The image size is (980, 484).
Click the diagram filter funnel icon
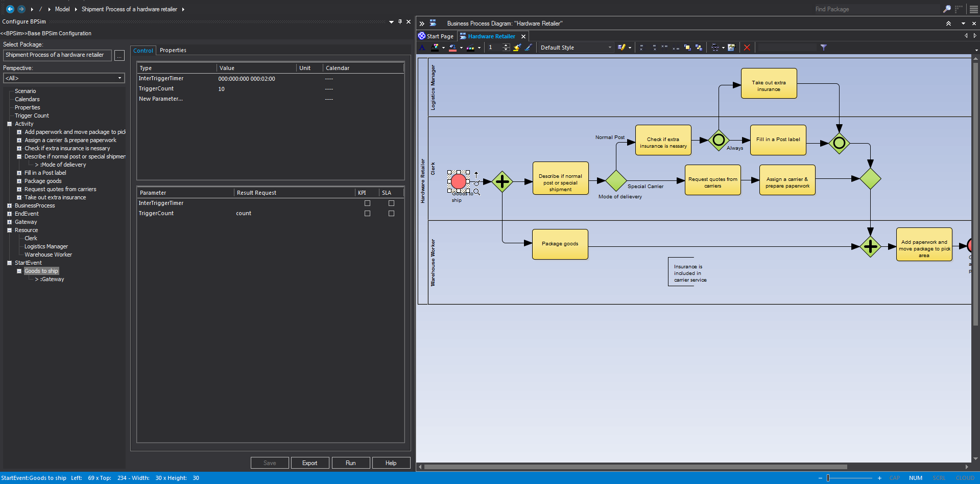[823, 48]
